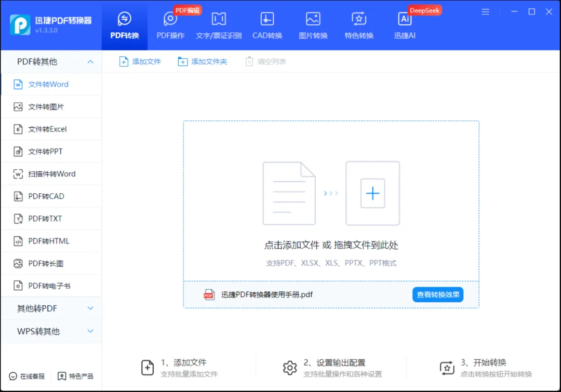
Task: Open 特色产品 link
Action: pos(75,376)
